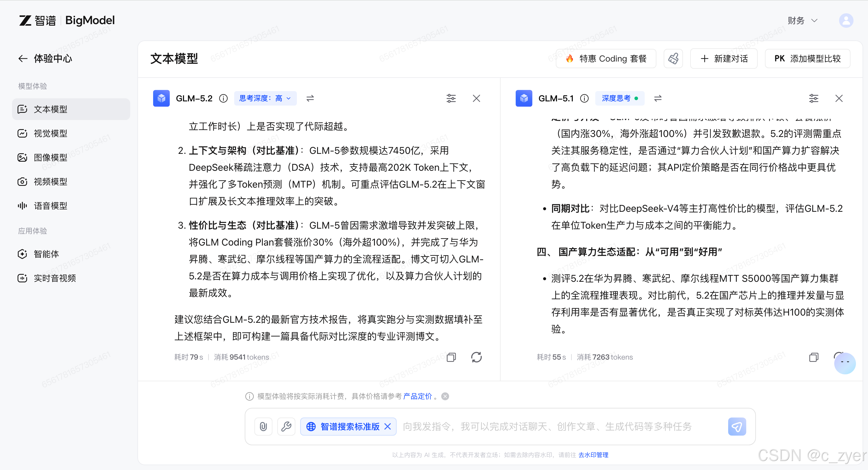This screenshot has width=868, height=470.
Task: Click the attachment paperclip icon
Action: click(263, 427)
